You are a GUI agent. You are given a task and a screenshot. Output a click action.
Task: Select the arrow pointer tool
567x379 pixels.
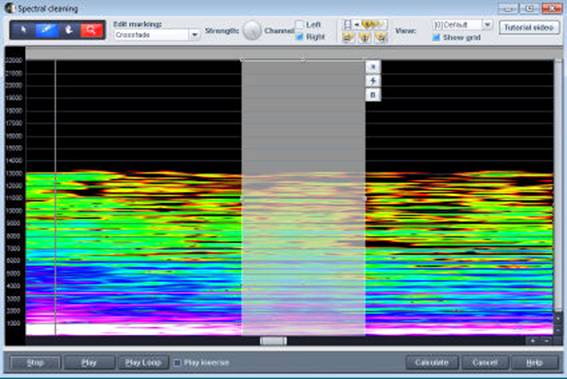coord(23,30)
